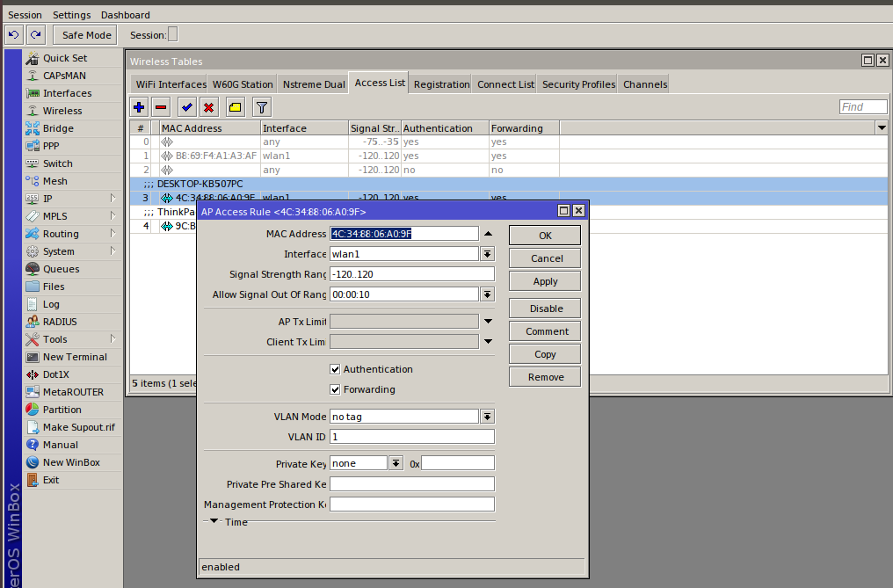Open New Terminal from the sidebar
893x588 pixels.
click(x=75, y=357)
